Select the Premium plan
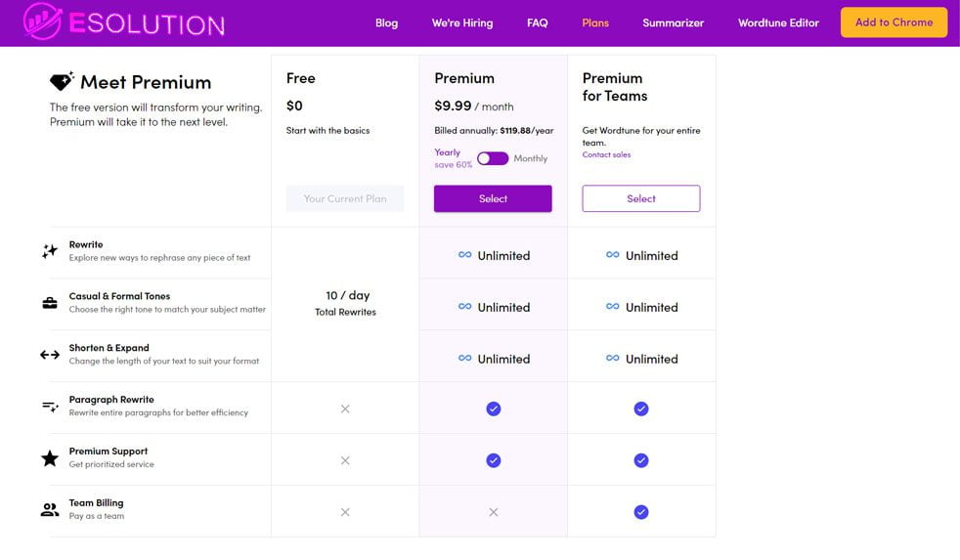 [493, 198]
